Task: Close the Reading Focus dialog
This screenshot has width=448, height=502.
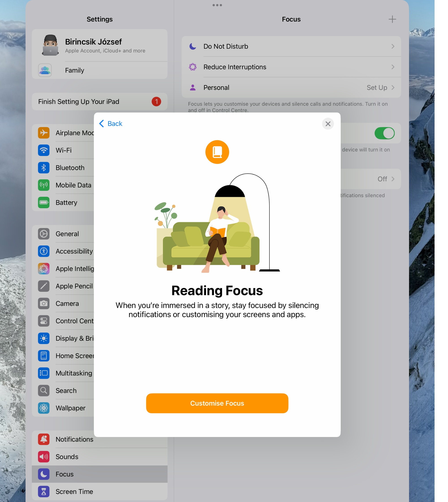Action: tap(328, 124)
